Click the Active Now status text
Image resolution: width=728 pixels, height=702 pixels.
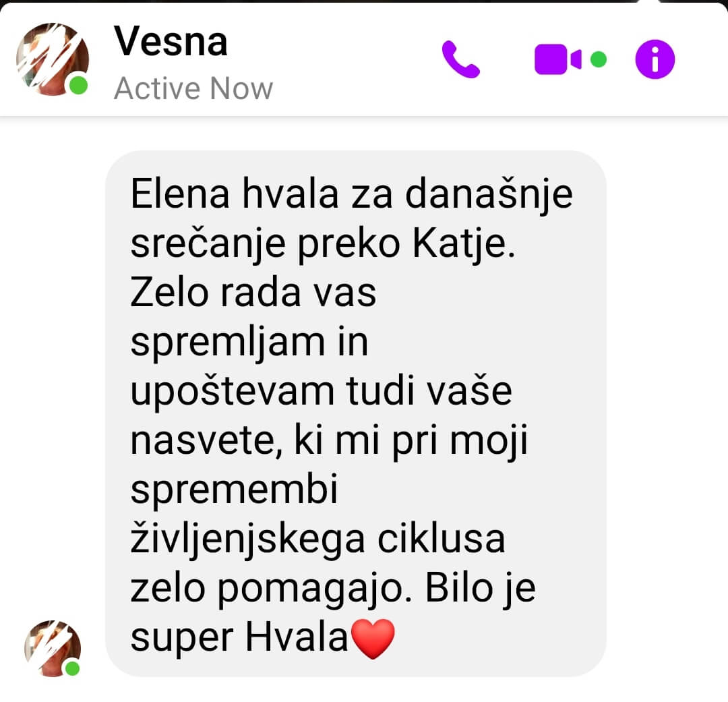193,88
